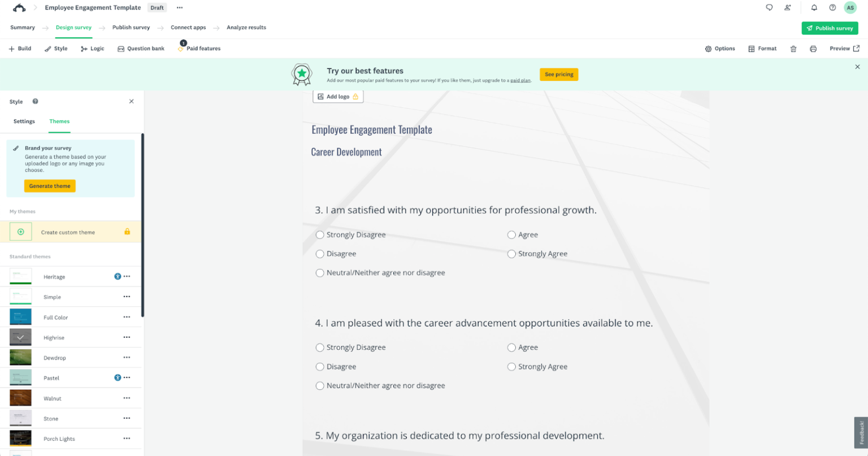Viewport: 868px width, 456px height.
Task: Click the SurveyMonkey home logo
Action: tap(19, 7)
